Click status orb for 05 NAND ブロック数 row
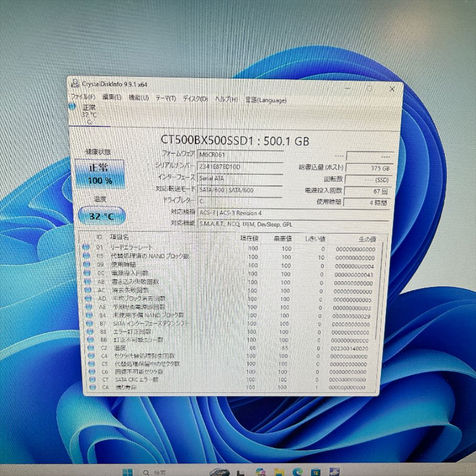476x476 pixels. point(87,256)
